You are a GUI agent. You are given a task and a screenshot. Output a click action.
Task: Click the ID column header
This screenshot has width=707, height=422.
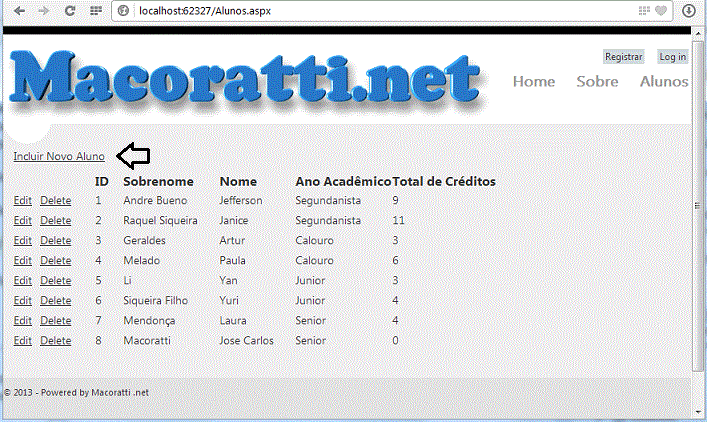pyautogui.click(x=101, y=181)
